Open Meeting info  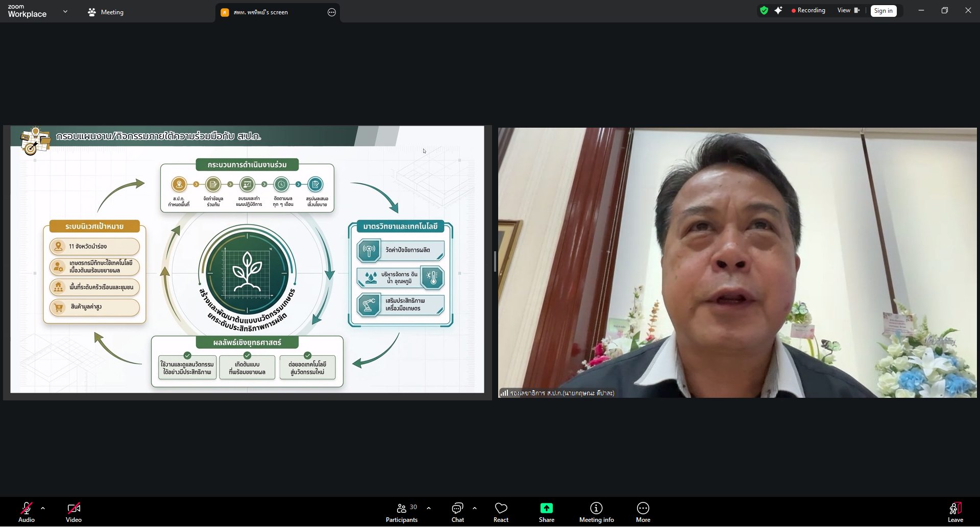(x=596, y=512)
